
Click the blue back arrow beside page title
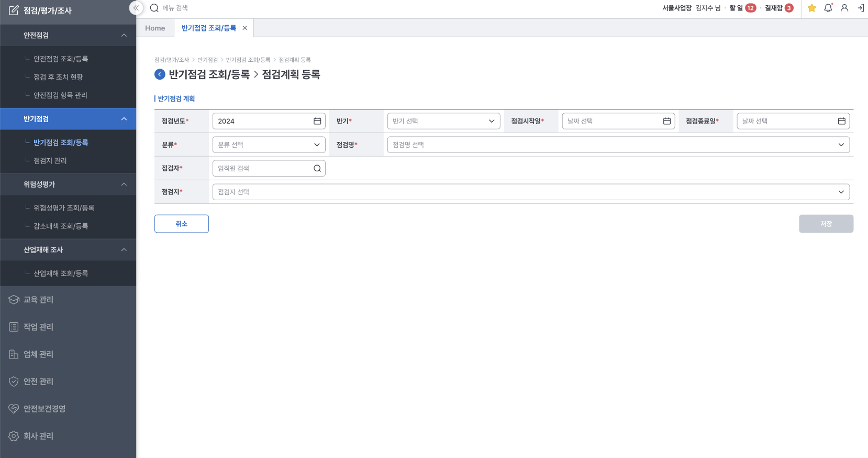160,74
